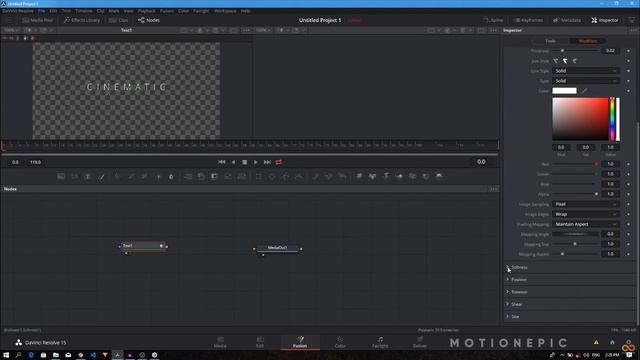Add a Polygon mask from toolbar
Screen dimensions: 640x360
pyautogui.click(x=286, y=176)
